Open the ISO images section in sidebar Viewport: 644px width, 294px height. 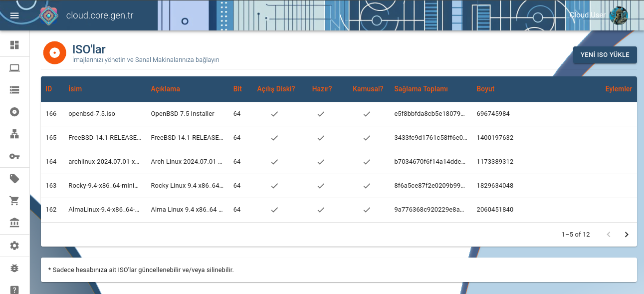pyautogui.click(x=14, y=112)
